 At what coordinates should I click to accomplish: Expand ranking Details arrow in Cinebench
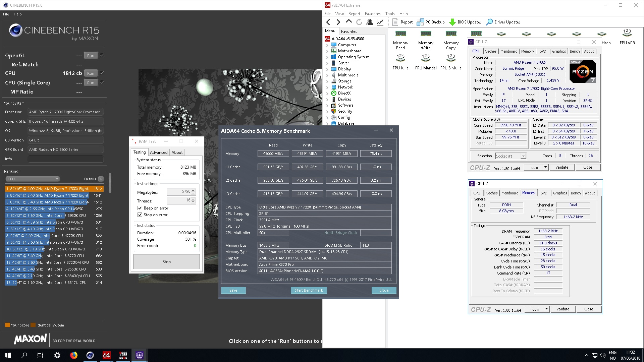(x=101, y=179)
